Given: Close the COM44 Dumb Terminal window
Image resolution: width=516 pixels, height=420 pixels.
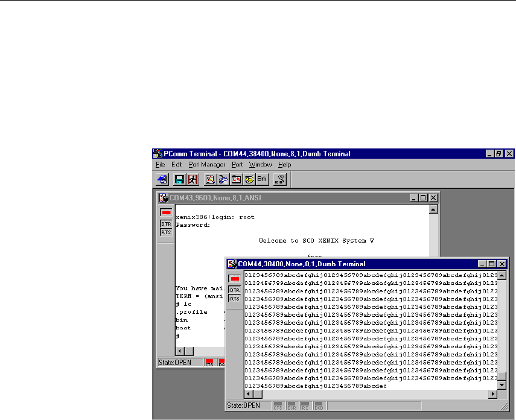Looking at the screenshot, I should pyautogui.click(x=502, y=264).
